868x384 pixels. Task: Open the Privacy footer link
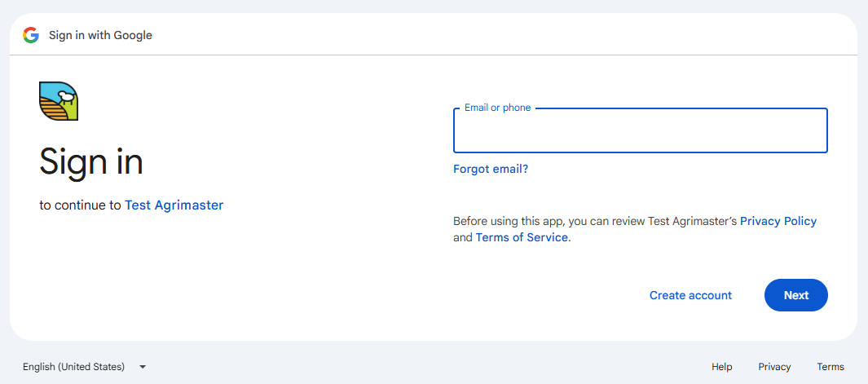[x=774, y=367]
